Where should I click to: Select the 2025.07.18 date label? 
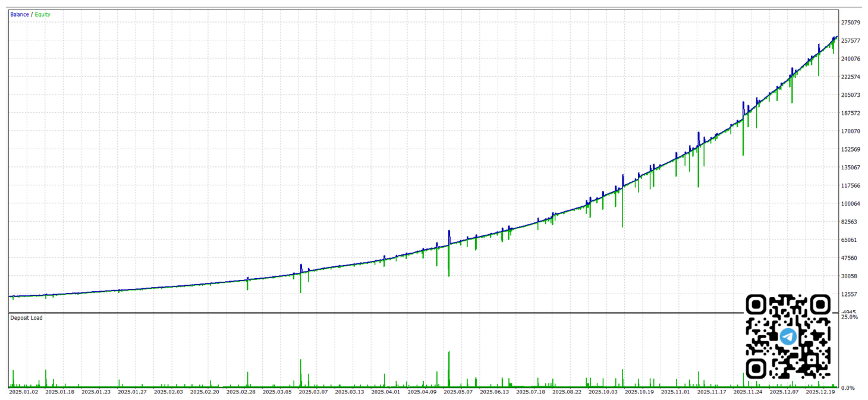pos(532,392)
